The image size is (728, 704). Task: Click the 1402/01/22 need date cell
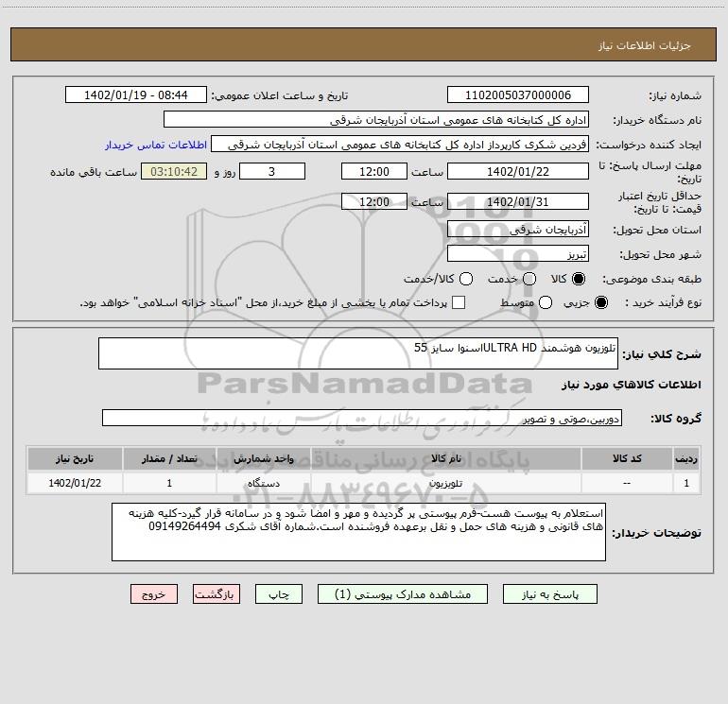coord(75,483)
